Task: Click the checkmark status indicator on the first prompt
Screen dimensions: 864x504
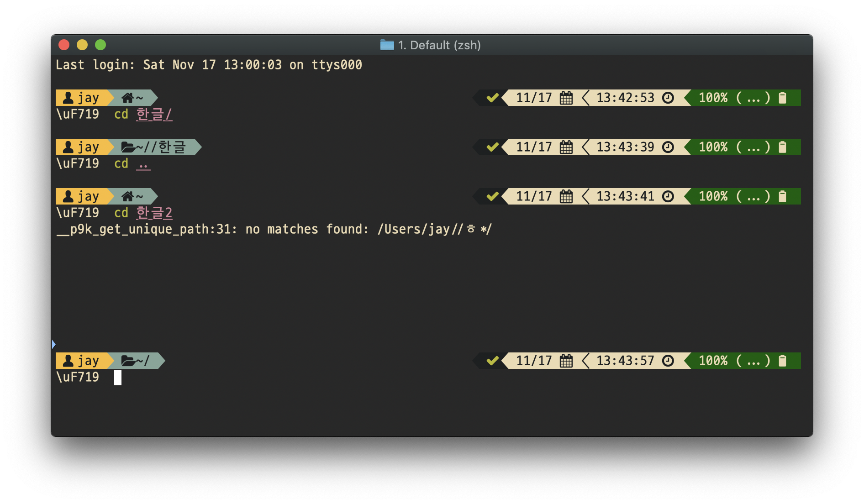Action: click(x=492, y=97)
